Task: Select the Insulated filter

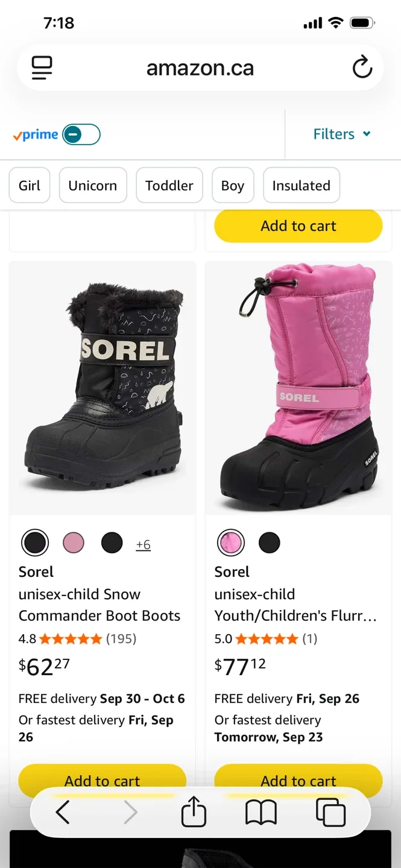Action: 301,185
